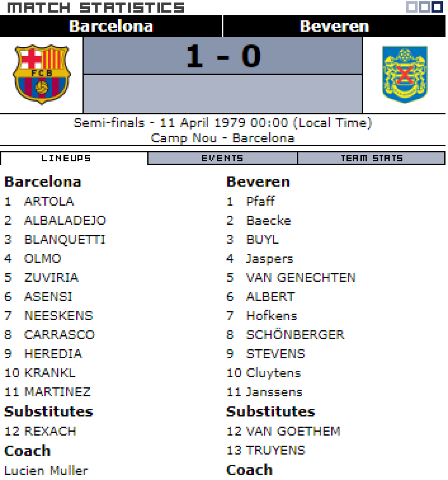The height and width of the screenshot is (480, 448).
Task: Click the Barcelona team name header
Action: point(111,26)
